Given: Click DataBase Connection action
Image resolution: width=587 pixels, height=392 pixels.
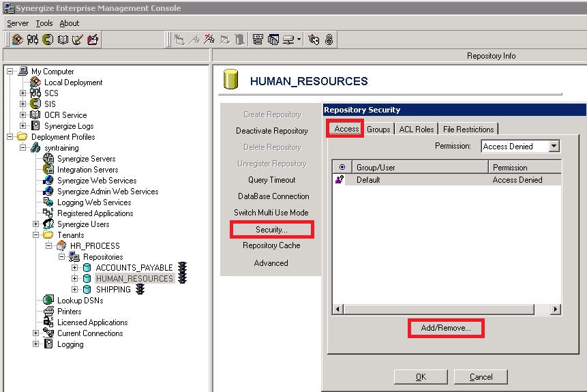Looking at the screenshot, I should (x=273, y=196).
